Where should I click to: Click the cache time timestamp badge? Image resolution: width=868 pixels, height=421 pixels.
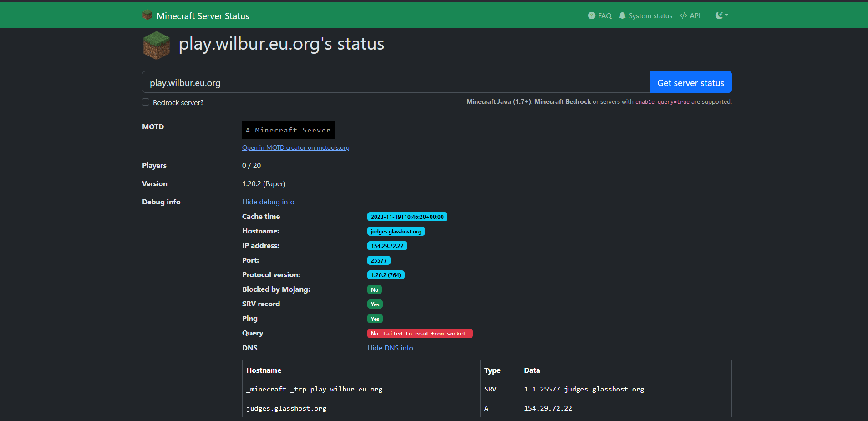point(407,217)
